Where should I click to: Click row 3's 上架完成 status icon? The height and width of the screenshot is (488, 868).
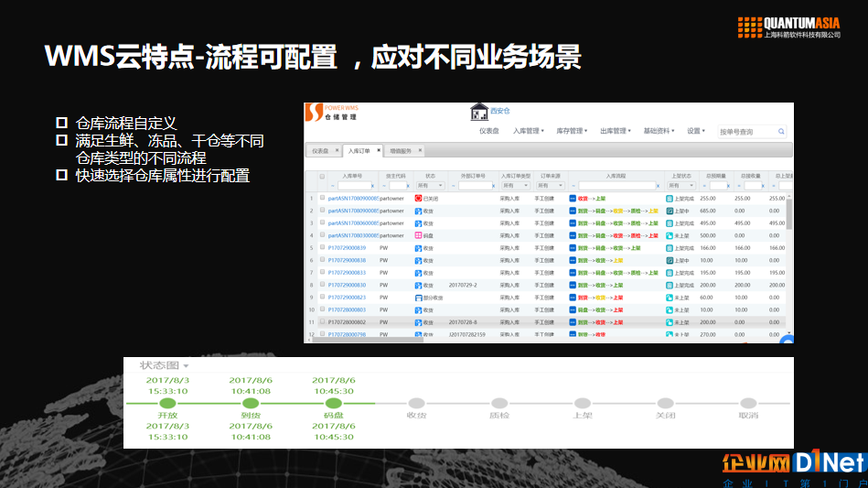670,223
